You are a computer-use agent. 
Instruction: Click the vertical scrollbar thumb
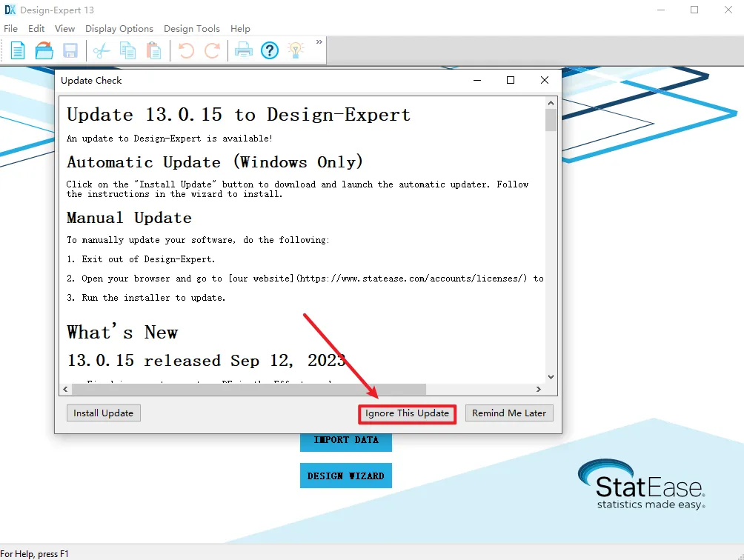551,120
